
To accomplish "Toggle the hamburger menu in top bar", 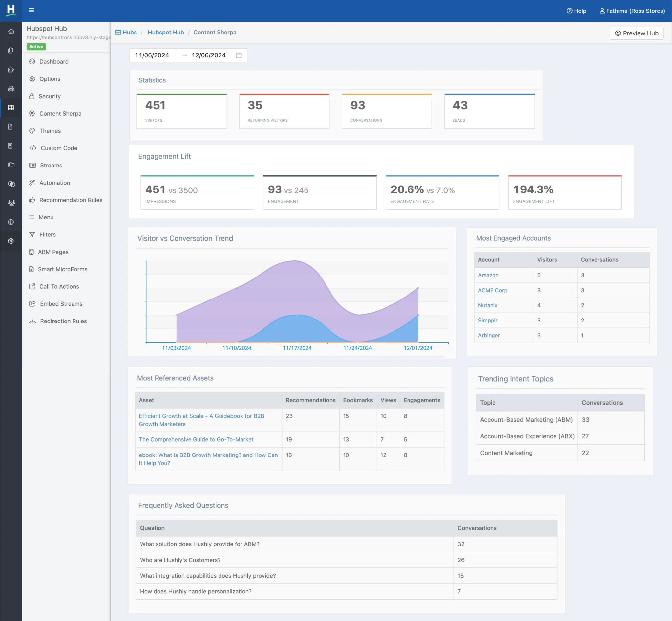I will [x=31, y=11].
